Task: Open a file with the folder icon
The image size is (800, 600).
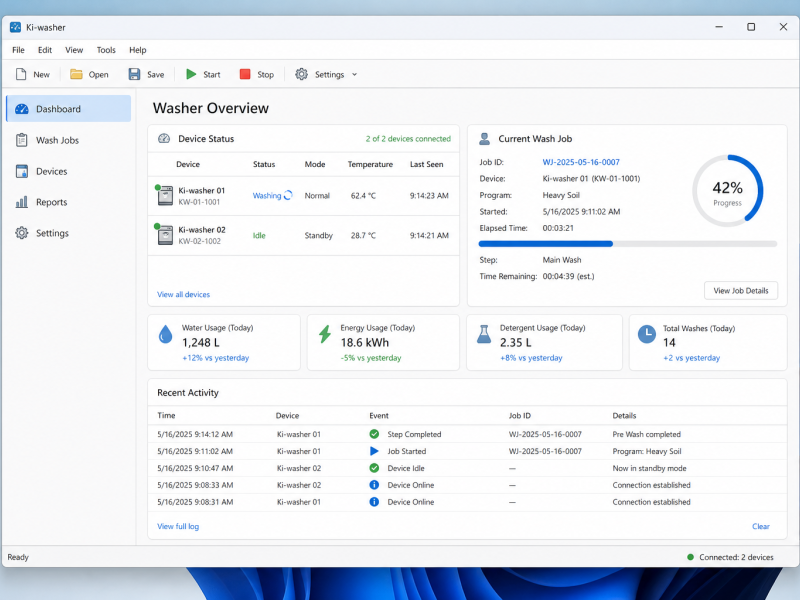Action: coord(76,74)
